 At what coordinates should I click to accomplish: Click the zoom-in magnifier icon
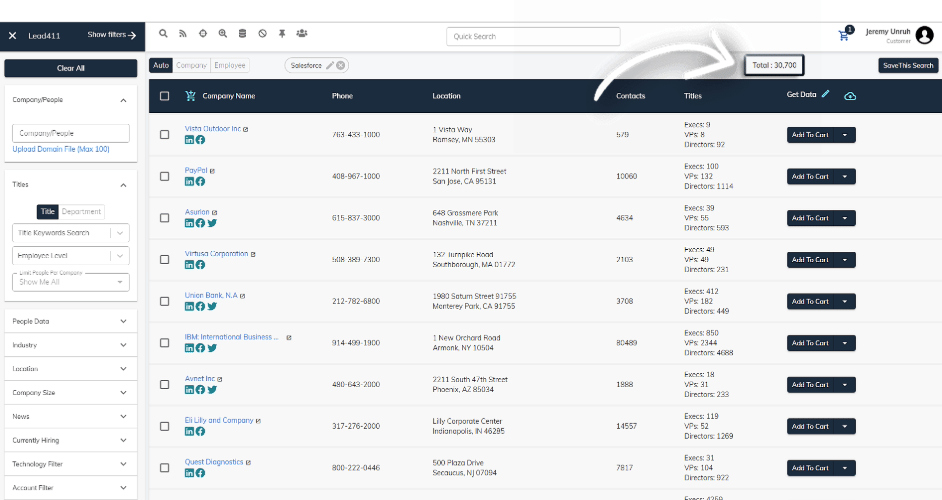tap(222, 34)
